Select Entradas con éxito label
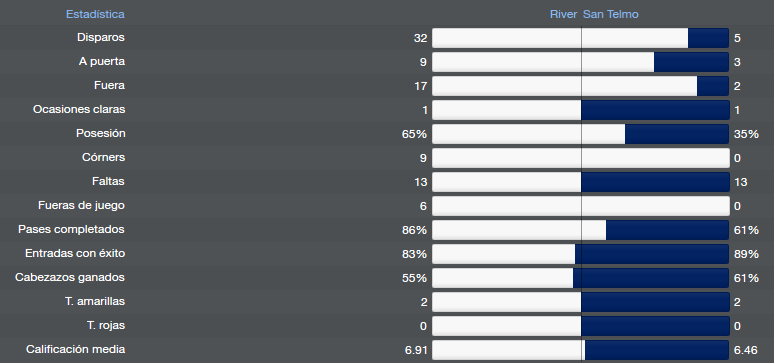This screenshot has height=363, width=774. coord(75,253)
